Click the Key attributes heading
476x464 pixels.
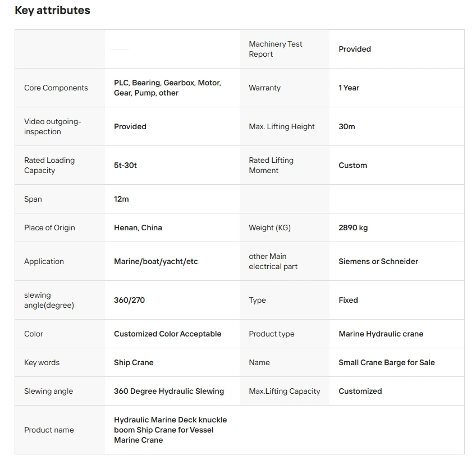click(x=52, y=11)
